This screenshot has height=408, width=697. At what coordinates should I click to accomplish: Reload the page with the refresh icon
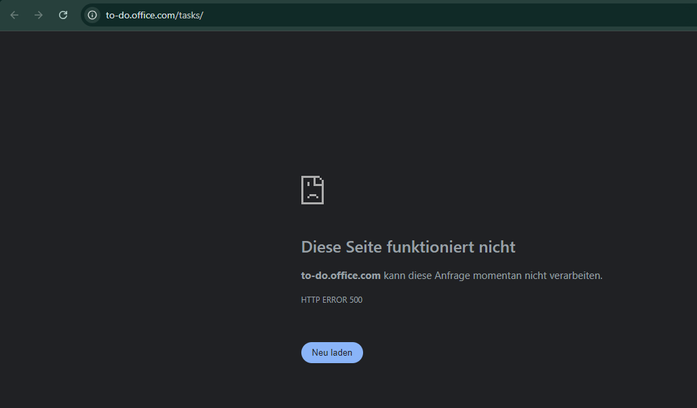63,15
